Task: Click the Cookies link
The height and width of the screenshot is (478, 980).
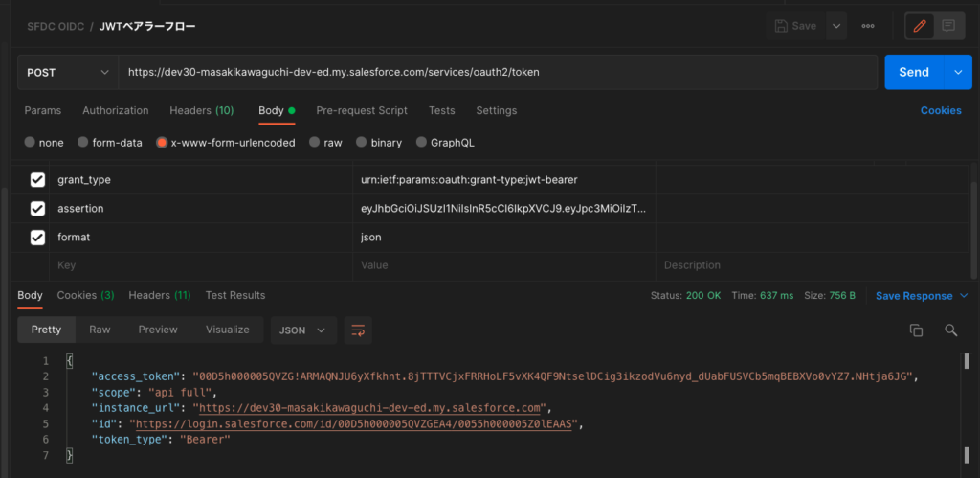Action: tap(940, 110)
